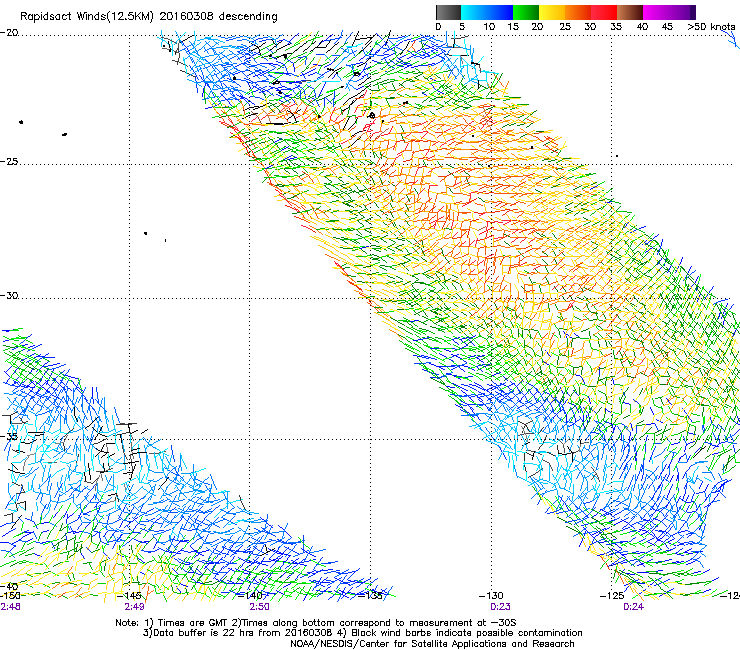This screenshot has width=740, height=650.
Task: Click the -150 longitude label
Action: tap(10, 595)
